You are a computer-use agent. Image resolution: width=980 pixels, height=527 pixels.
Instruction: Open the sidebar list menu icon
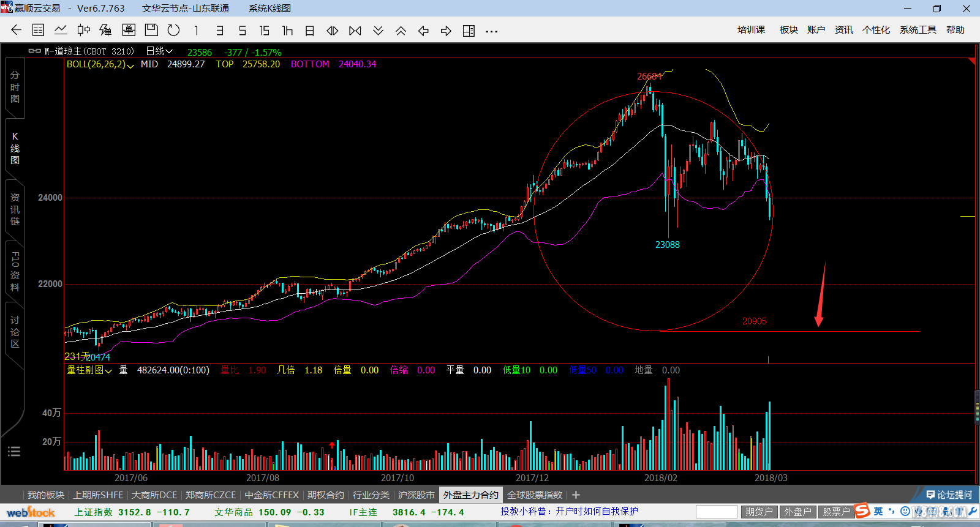point(14,452)
